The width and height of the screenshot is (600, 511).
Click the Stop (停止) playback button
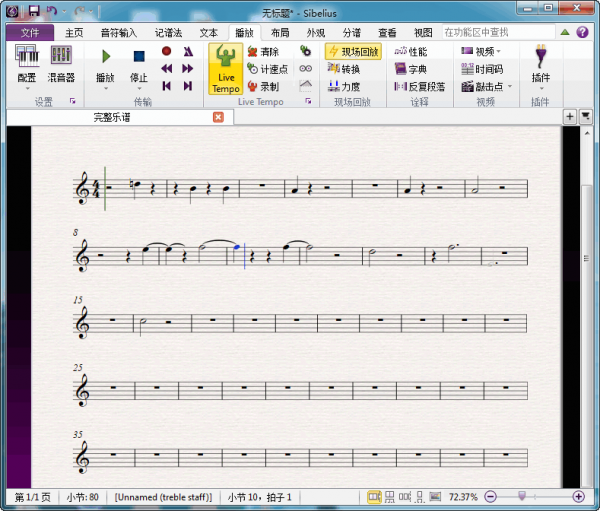(x=139, y=58)
